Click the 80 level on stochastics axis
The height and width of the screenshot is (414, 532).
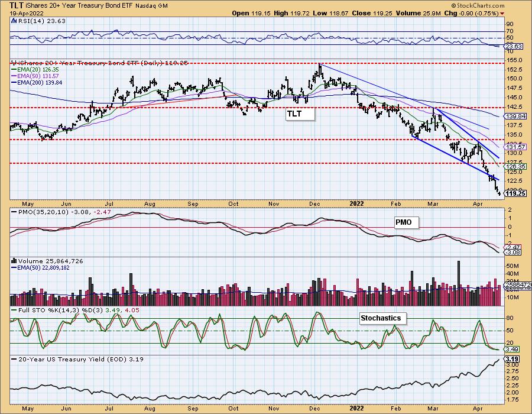(510, 318)
